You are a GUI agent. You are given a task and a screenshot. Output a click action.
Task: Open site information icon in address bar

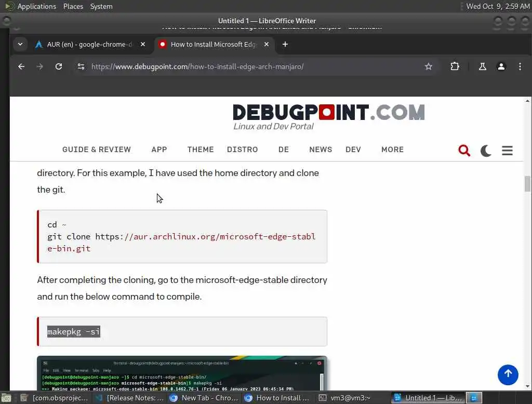click(x=81, y=66)
